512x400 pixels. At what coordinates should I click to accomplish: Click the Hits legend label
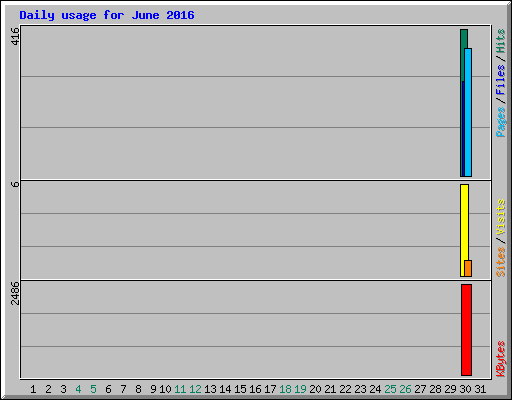(x=501, y=41)
